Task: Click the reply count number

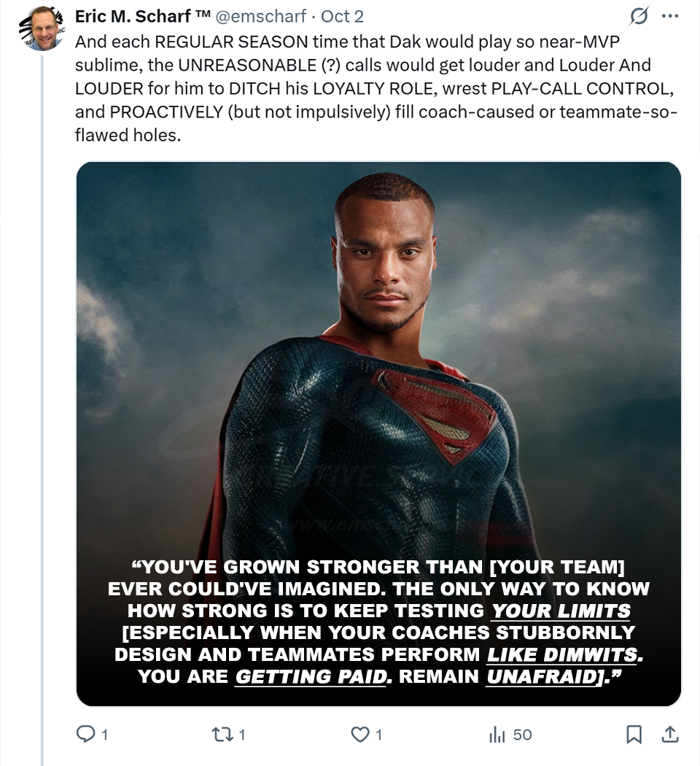Action: click(104, 735)
